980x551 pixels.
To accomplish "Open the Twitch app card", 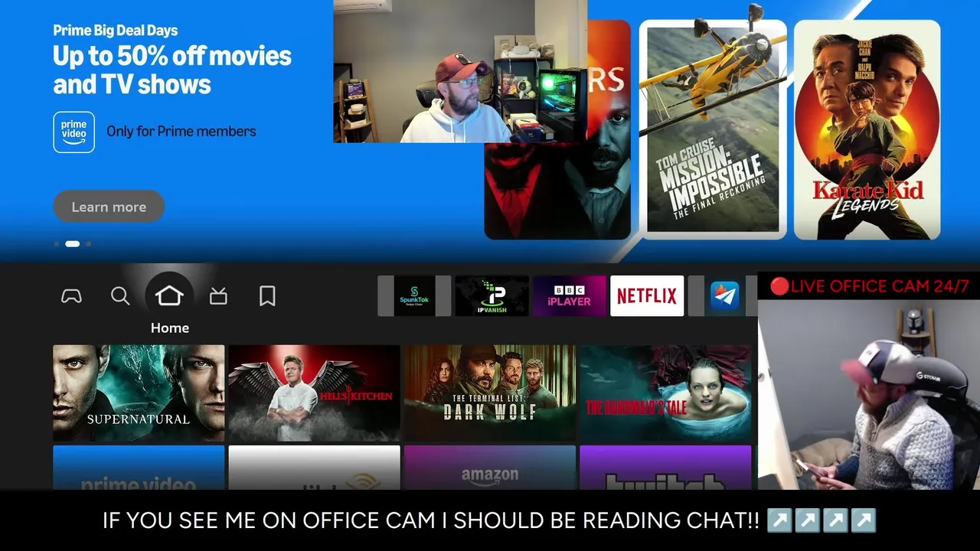I will click(x=665, y=468).
